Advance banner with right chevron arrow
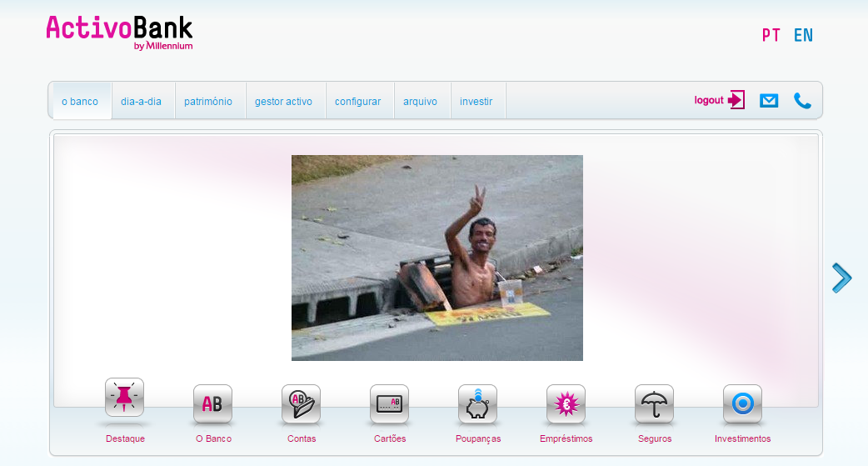 click(841, 278)
